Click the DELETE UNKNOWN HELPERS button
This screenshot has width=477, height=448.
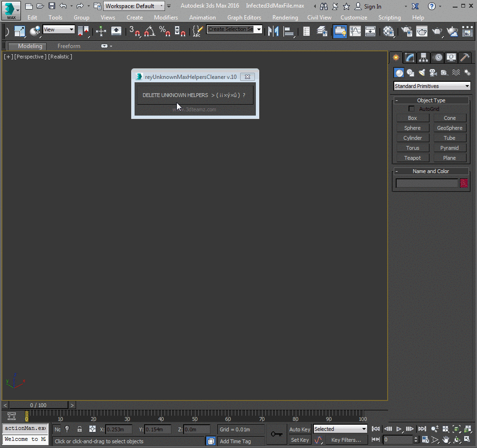[x=195, y=95]
